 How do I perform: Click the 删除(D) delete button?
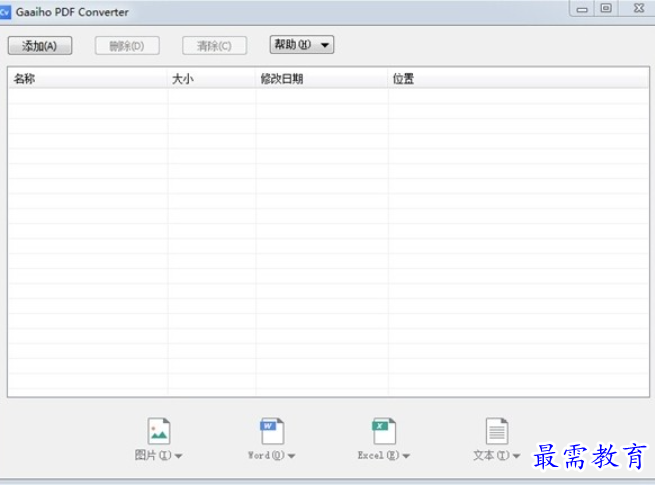pyautogui.click(x=127, y=46)
